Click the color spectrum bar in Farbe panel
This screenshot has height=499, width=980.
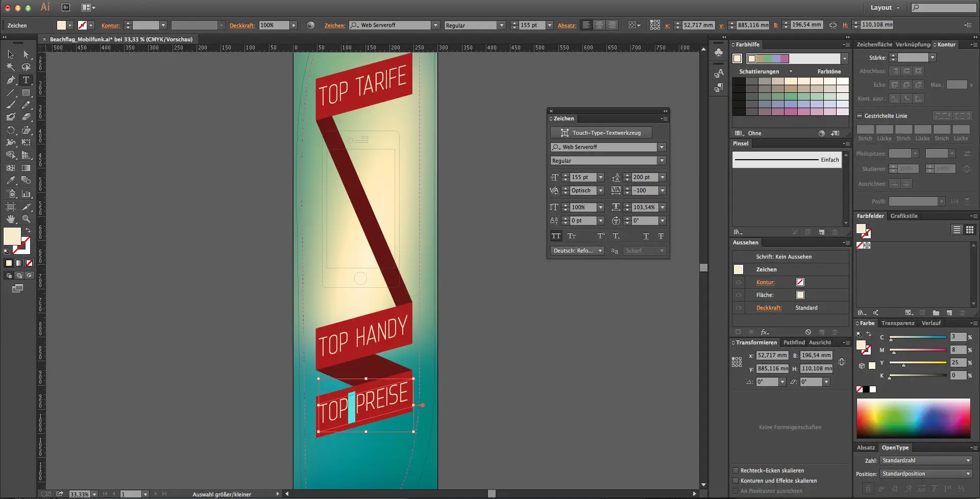pos(913,418)
